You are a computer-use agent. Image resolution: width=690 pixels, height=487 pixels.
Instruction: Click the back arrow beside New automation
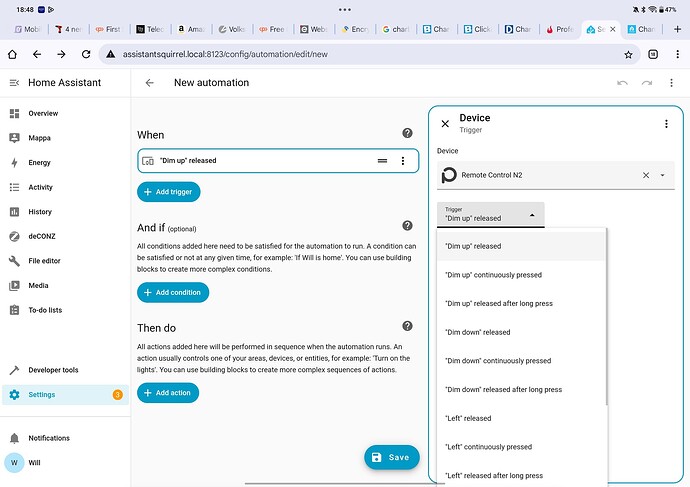click(150, 83)
